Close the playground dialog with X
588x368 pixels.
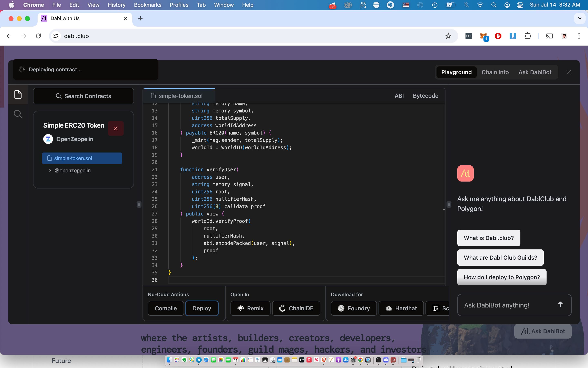point(569,72)
